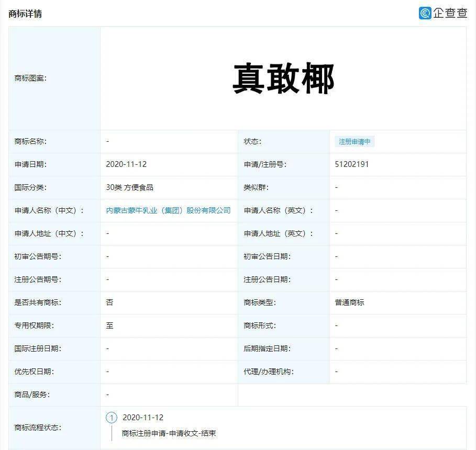Select the 初审公告日期 label
Image resolution: width=476 pixels, height=450 pixels.
pos(267,256)
